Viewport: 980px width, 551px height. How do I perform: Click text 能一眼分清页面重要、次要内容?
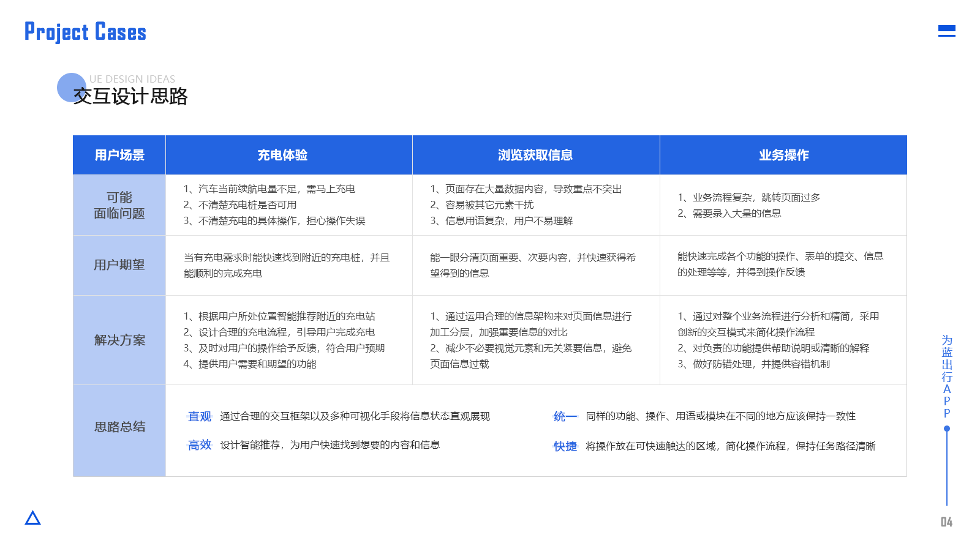499,258
